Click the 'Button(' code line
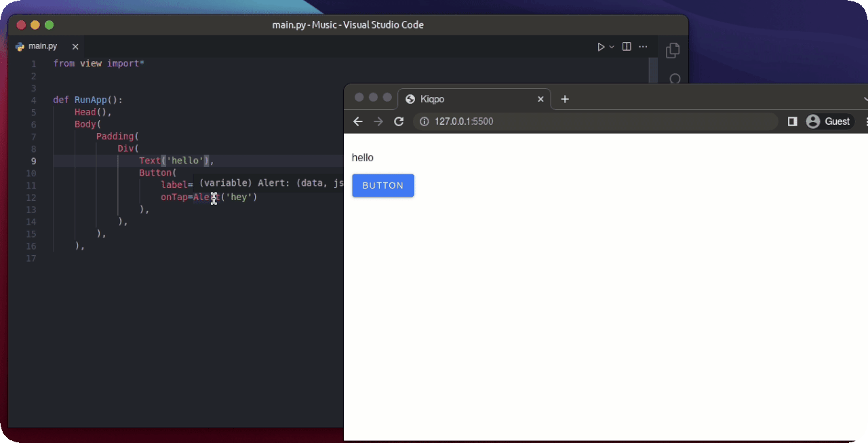The height and width of the screenshot is (443, 868). tap(158, 173)
